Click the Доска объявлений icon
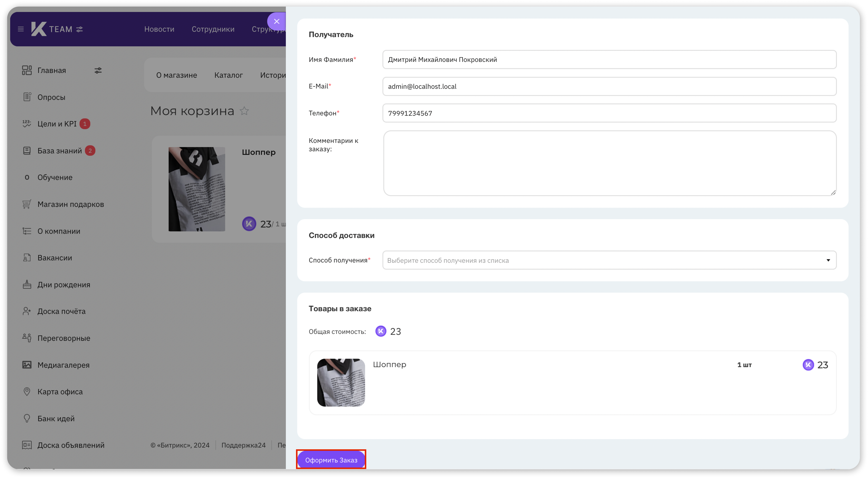 [27, 445]
